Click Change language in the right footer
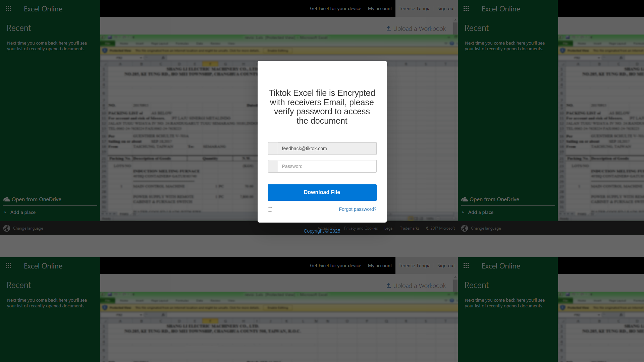 coord(486,228)
